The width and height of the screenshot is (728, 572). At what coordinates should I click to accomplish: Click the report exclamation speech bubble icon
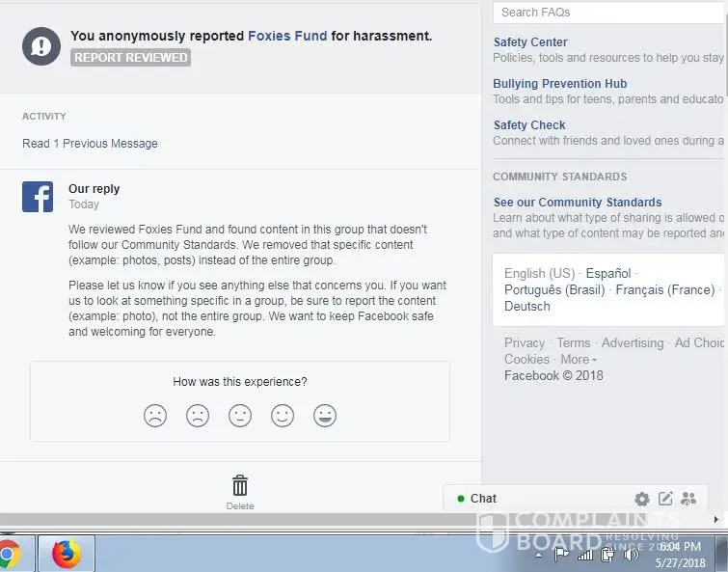coord(41,46)
